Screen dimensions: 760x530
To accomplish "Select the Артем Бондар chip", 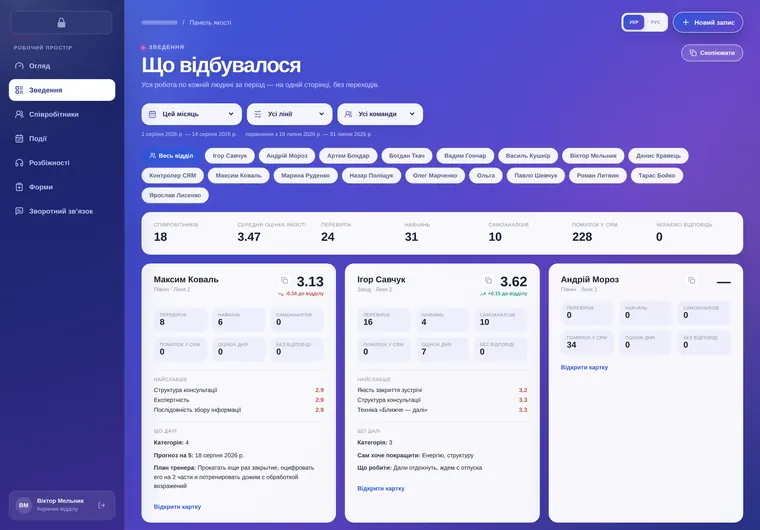I will (348, 156).
